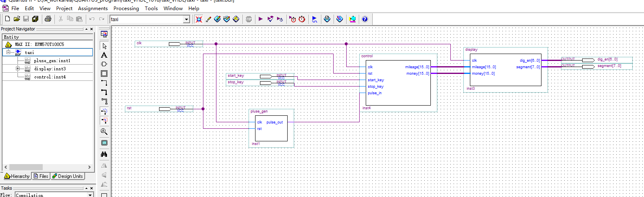Click the Undo arrow icon
644x197 pixels.
coord(92,19)
